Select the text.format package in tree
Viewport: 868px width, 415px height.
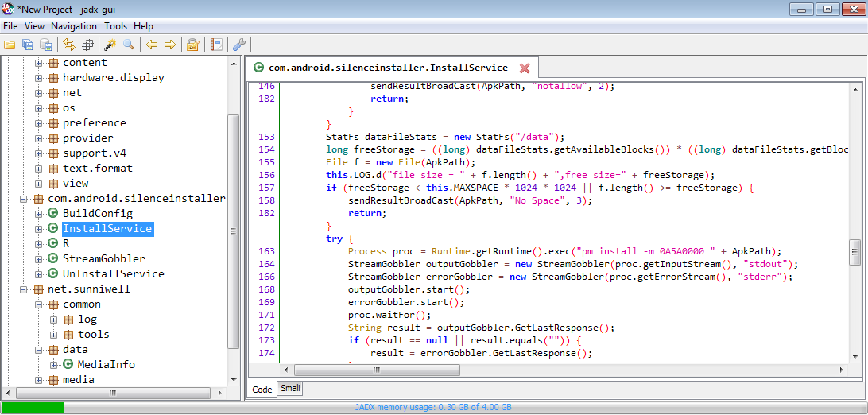pyautogui.click(x=98, y=169)
